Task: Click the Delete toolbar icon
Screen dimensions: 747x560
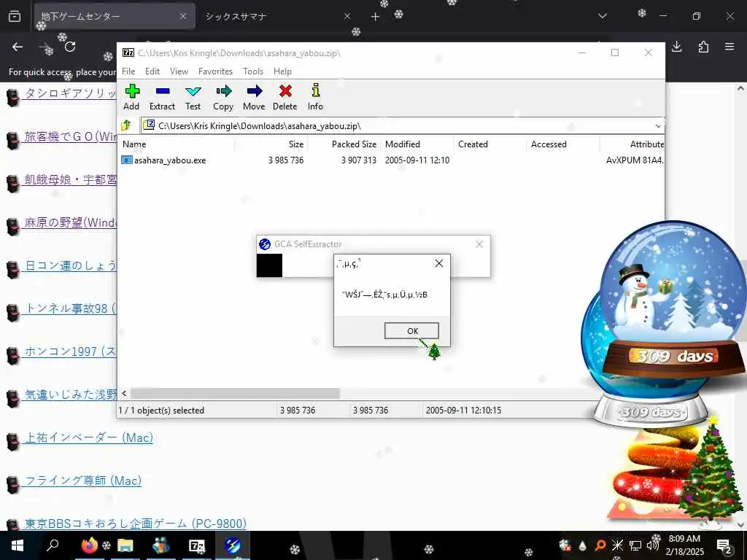Action: point(285,98)
